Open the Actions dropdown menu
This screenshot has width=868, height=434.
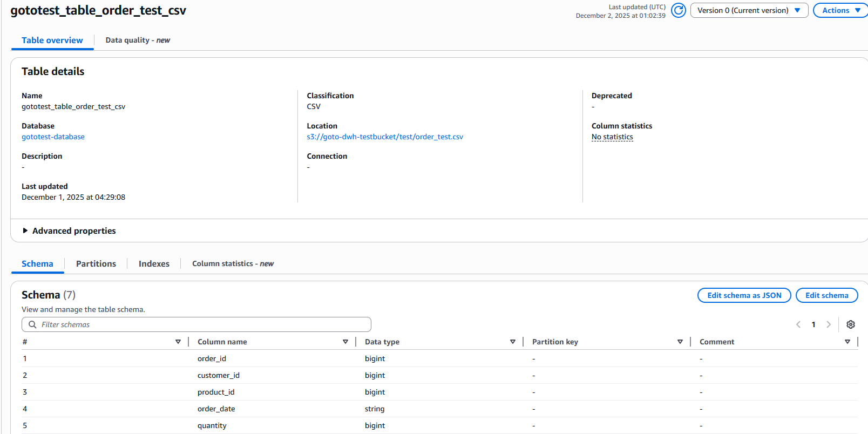tap(840, 10)
